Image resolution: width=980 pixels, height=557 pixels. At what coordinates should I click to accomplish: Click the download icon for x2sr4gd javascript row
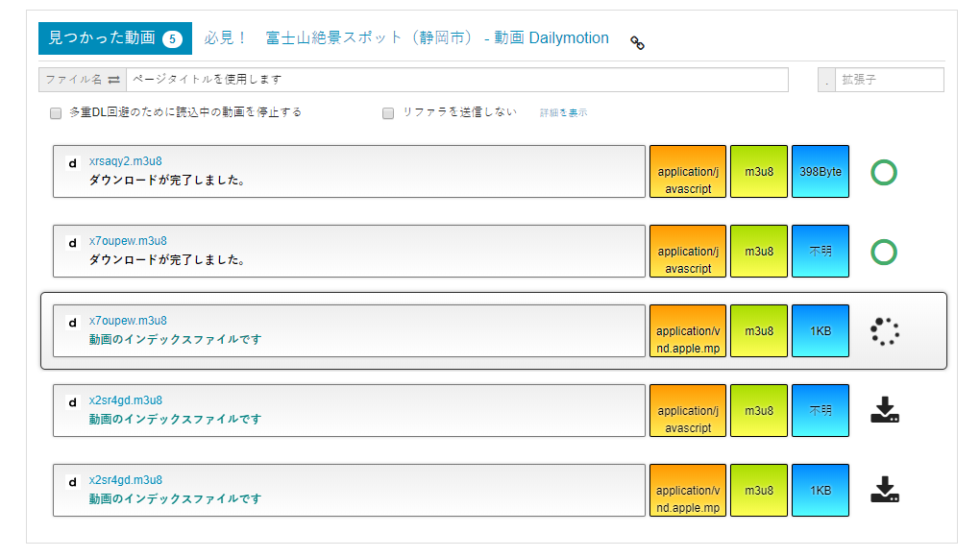(x=884, y=410)
